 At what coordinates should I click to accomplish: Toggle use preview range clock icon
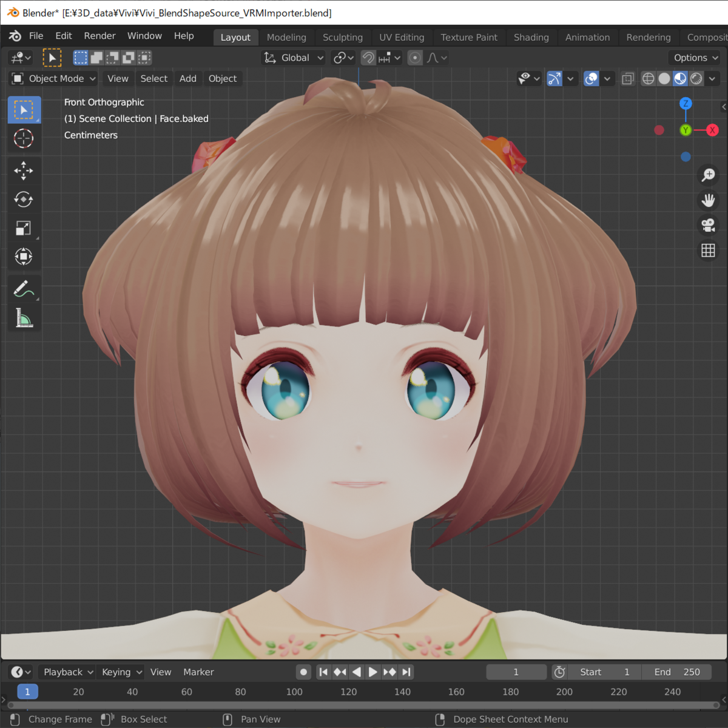point(559,672)
